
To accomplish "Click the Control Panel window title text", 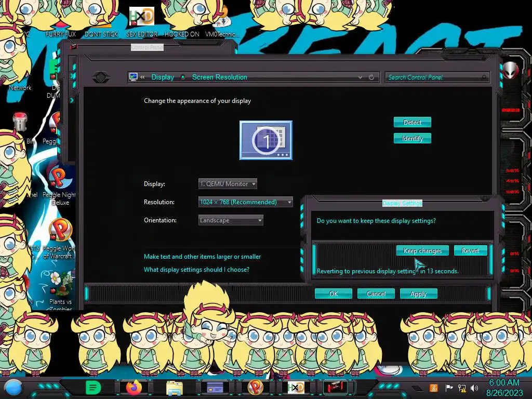I will [x=147, y=47].
